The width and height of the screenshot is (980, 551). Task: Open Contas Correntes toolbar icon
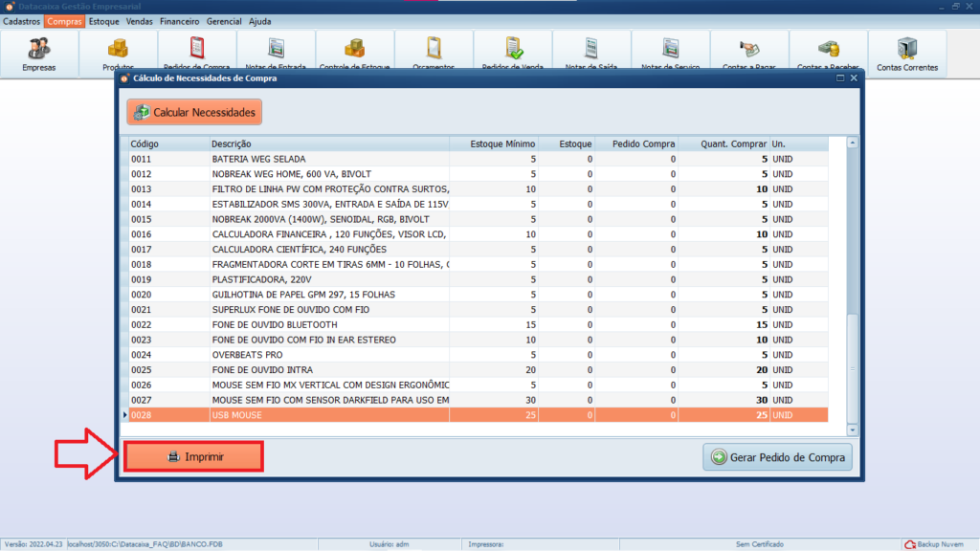pos(906,53)
